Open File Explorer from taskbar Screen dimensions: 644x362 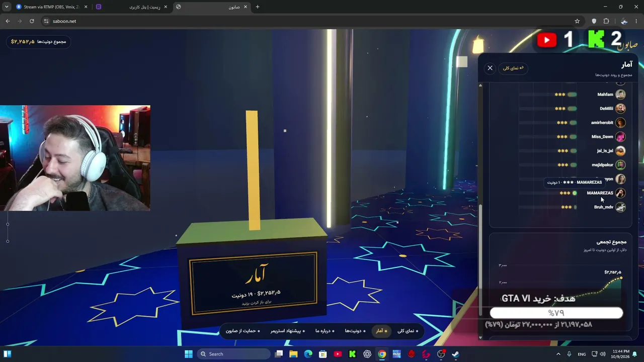(293, 354)
